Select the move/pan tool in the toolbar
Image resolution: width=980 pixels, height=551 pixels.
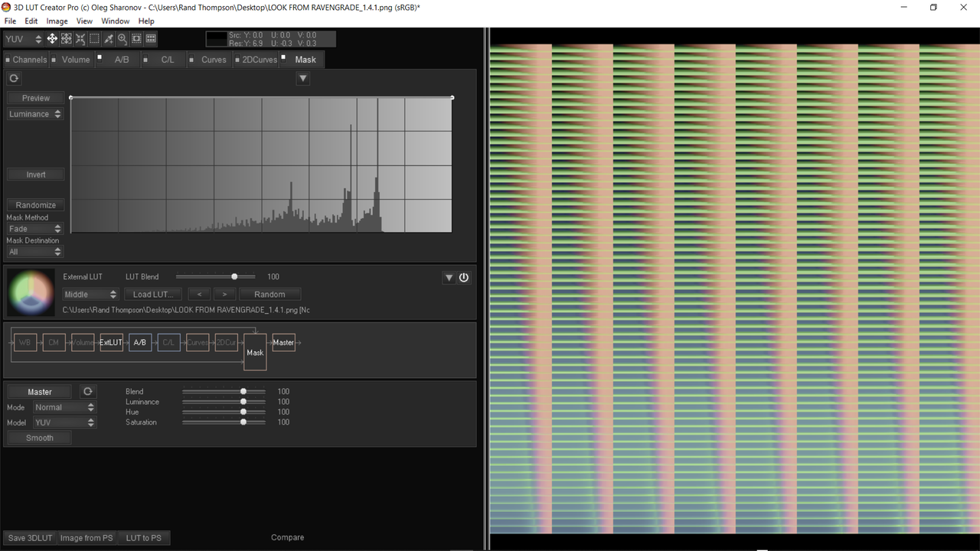pyautogui.click(x=52, y=38)
